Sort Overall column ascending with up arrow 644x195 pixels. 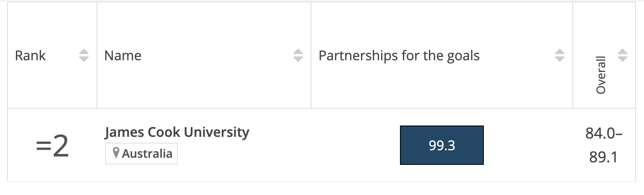[623, 52]
